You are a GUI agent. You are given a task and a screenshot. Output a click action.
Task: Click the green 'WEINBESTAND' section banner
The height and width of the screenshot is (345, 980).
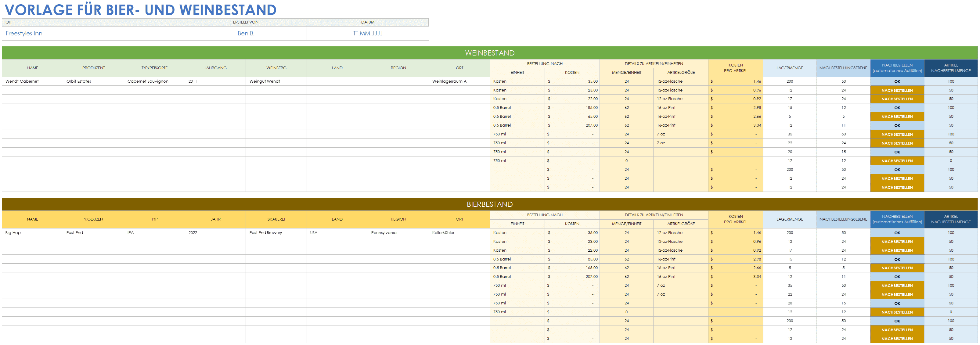[490, 53]
